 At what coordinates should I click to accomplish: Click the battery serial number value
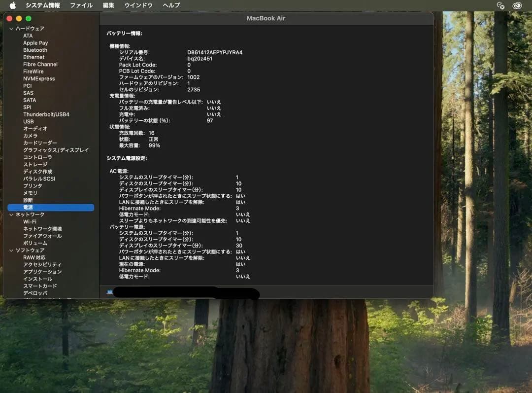coord(215,52)
